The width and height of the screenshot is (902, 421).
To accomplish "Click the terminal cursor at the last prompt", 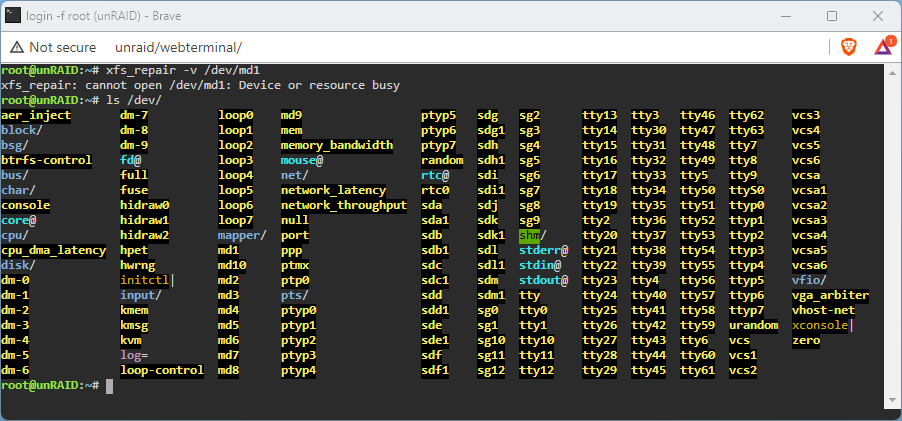I will 109,386.
